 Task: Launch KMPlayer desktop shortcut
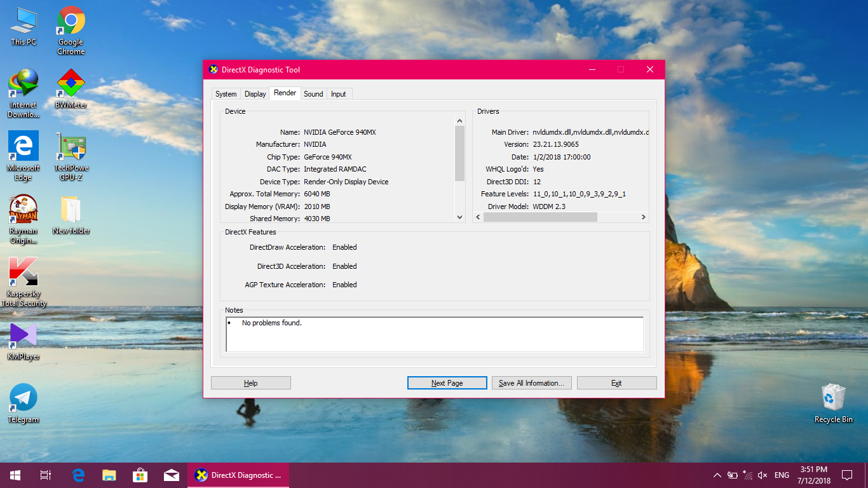[24, 341]
